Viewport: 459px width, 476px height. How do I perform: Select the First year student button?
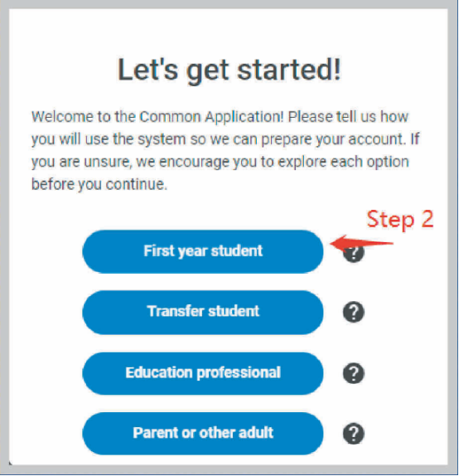coord(203,251)
